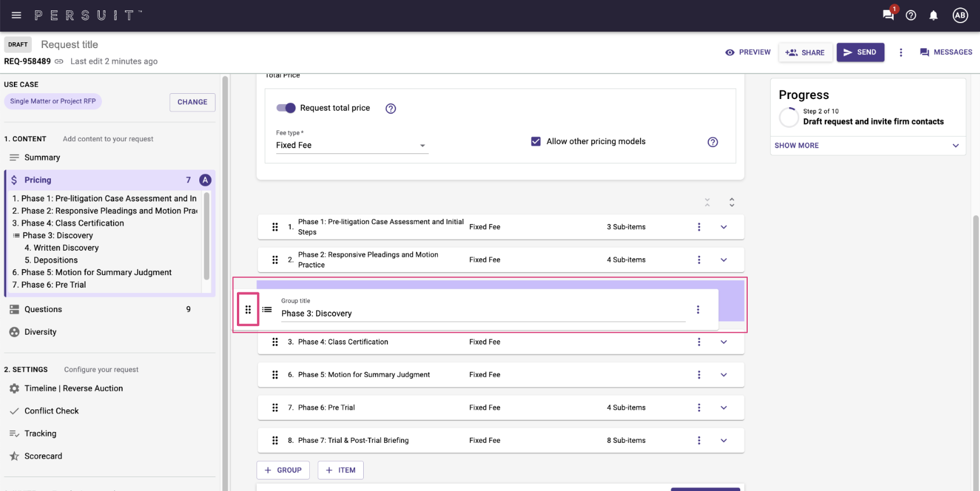Image resolution: width=980 pixels, height=491 pixels.
Task: Expand all pricing items icon
Action: 732,202
